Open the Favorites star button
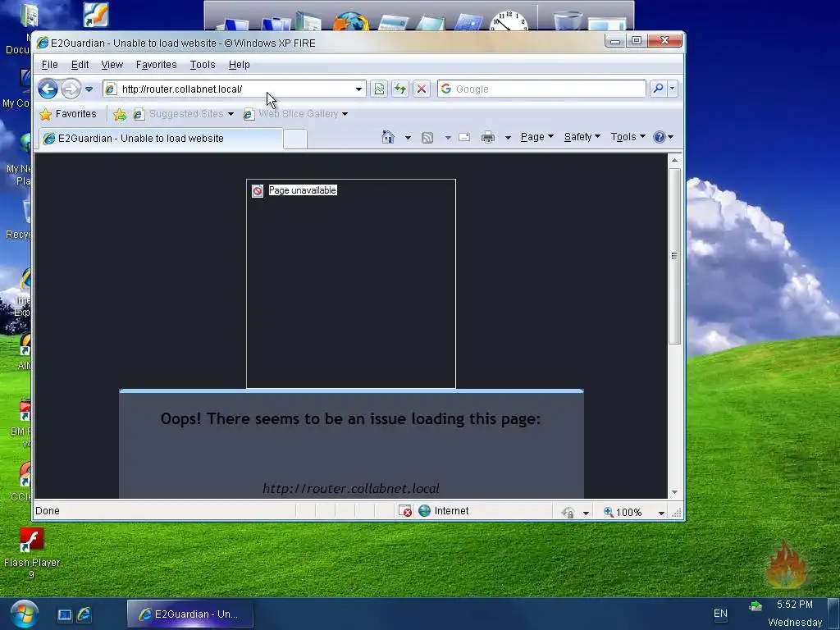The height and width of the screenshot is (630, 840). coord(68,114)
